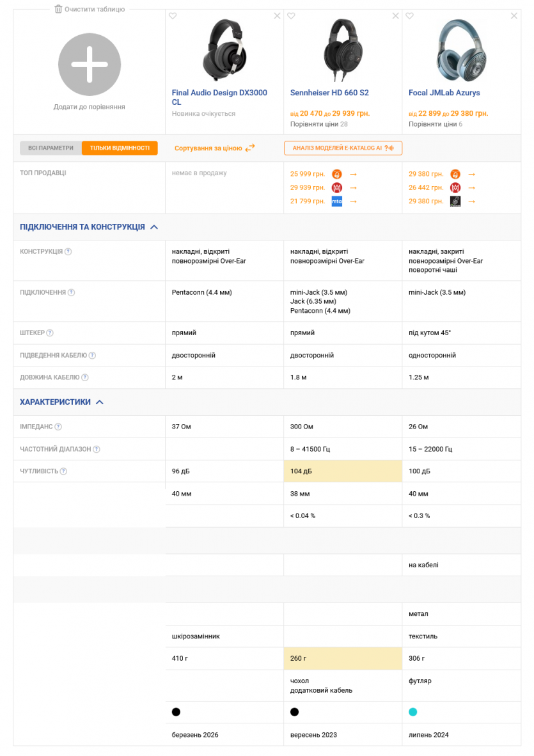Screen dimensions: 534x756
Task: Open help tooltip for Довжина кабелю
Action: [x=85, y=377]
